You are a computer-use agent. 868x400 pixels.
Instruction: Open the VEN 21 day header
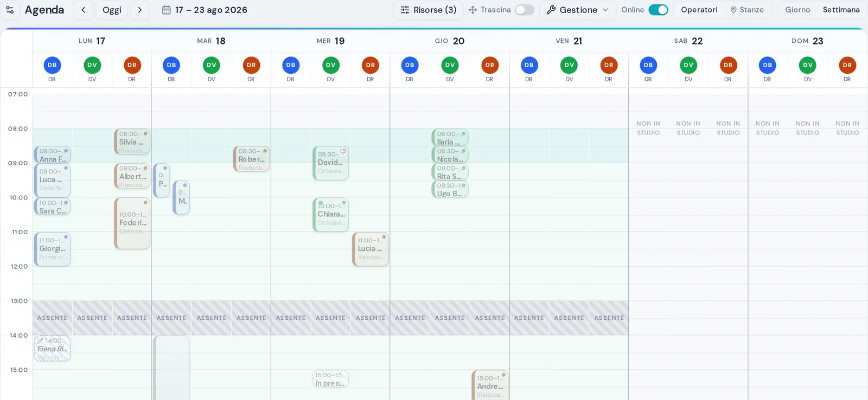pos(569,41)
